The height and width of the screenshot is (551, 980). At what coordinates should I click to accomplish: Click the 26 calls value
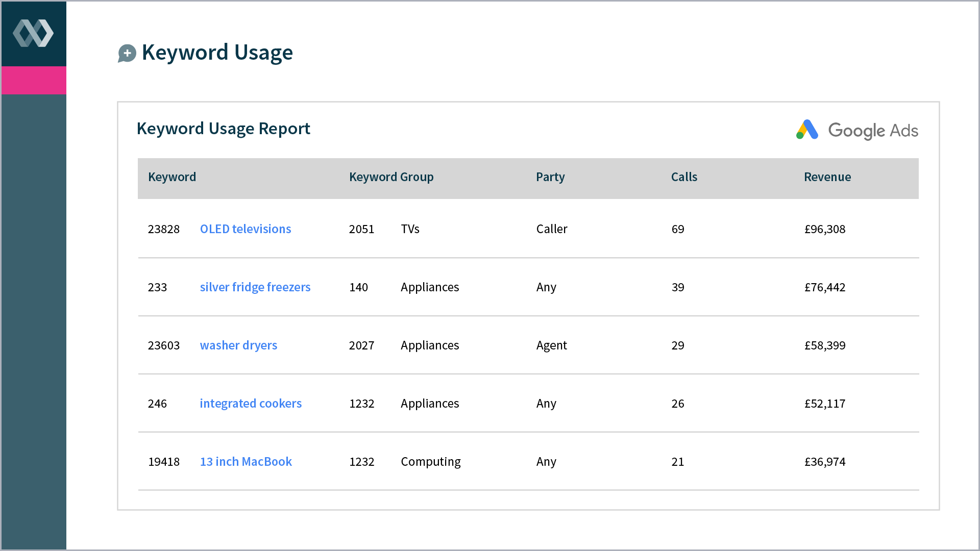(x=678, y=404)
